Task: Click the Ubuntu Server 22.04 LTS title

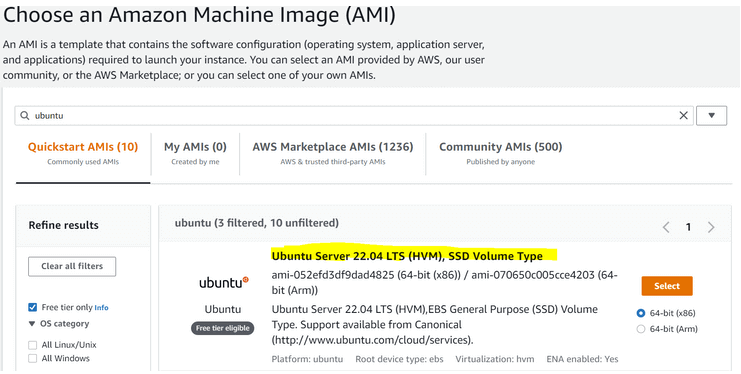Action: coord(407,256)
